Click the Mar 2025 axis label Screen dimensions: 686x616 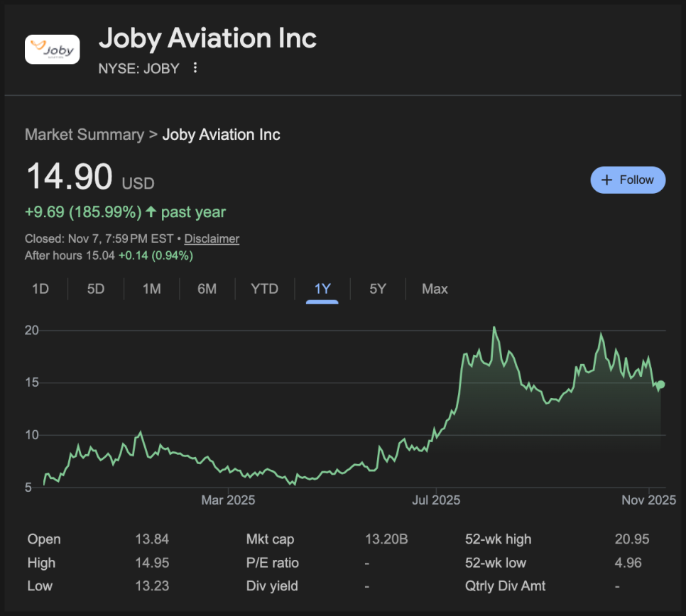click(228, 500)
